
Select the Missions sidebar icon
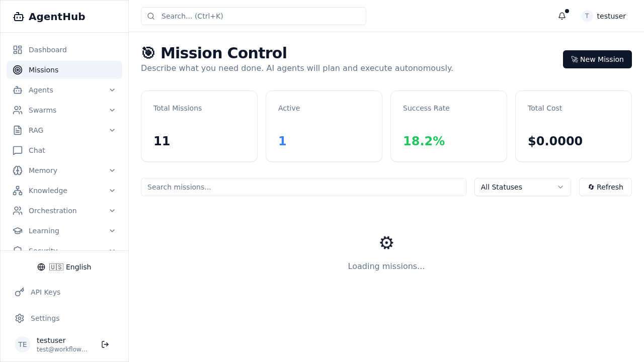coord(18,70)
